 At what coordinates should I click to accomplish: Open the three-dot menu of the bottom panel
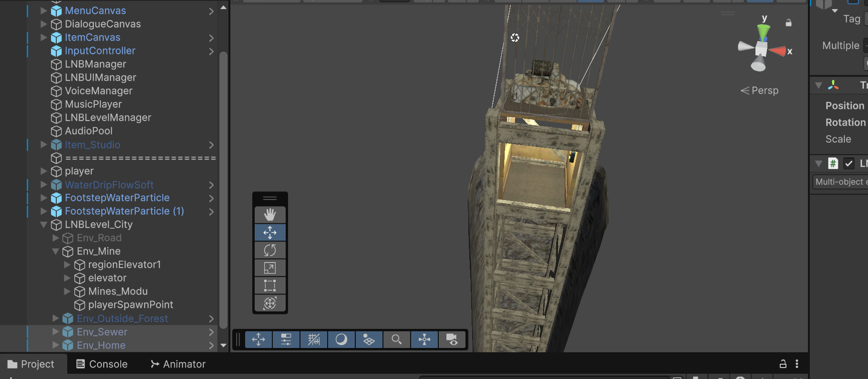pos(797,364)
